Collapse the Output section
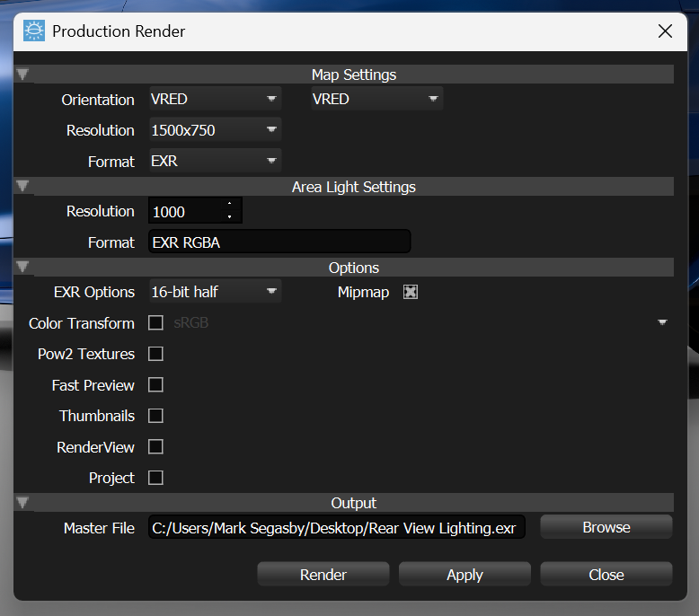 22,503
